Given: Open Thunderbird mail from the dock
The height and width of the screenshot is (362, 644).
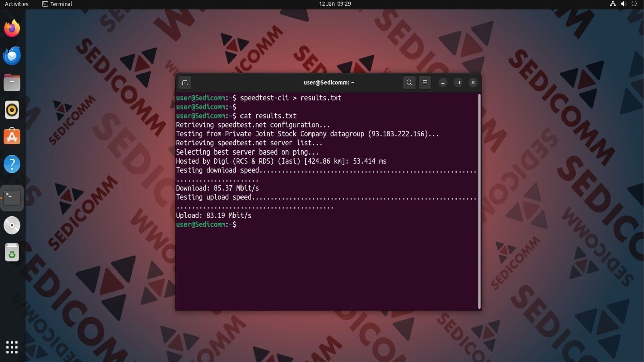Looking at the screenshot, I should click(12, 56).
